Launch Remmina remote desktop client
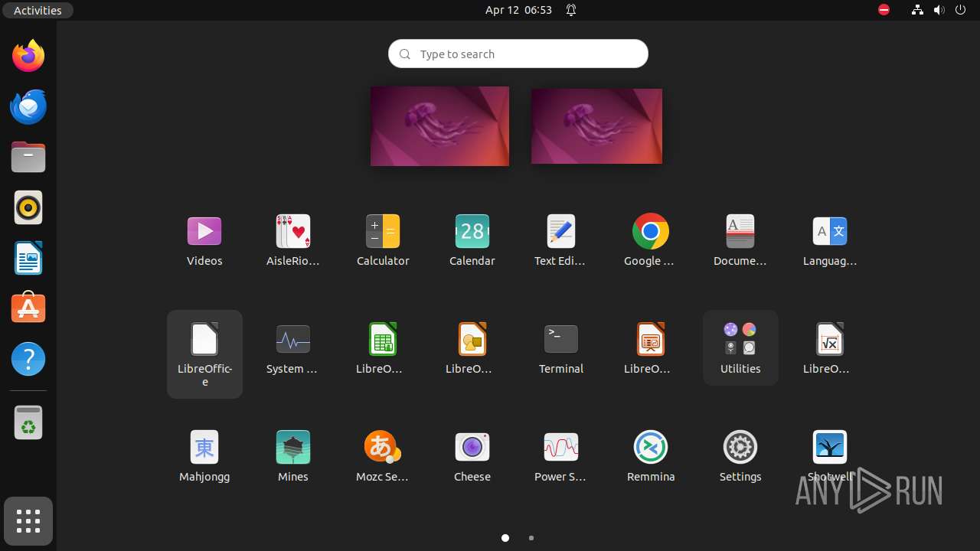Image resolution: width=980 pixels, height=551 pixels. [651, 456]
